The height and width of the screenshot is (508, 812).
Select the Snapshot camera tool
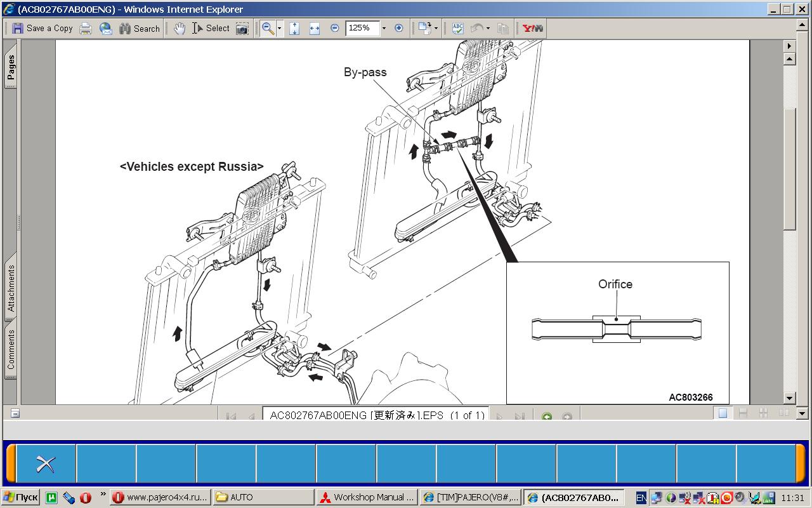click(242, 28)
